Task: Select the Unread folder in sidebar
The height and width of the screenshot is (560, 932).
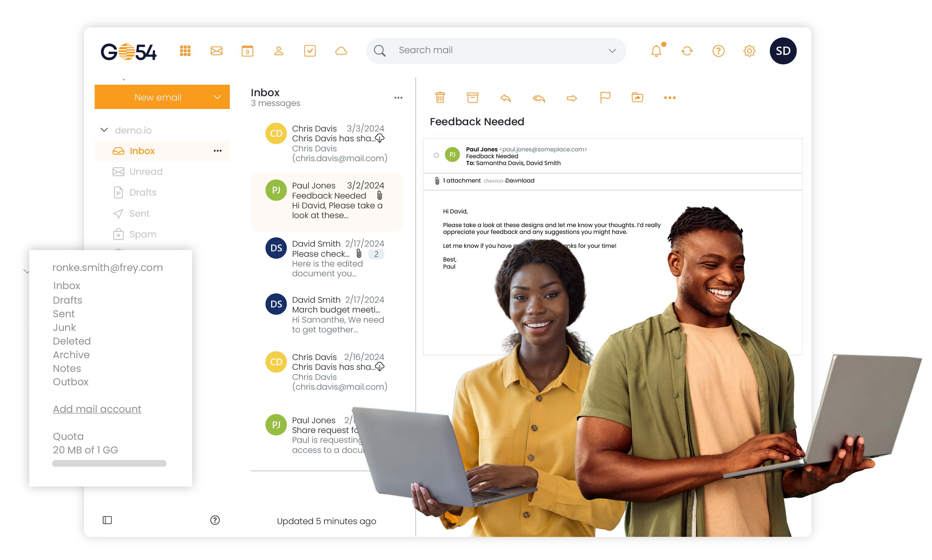Action: 146,172
